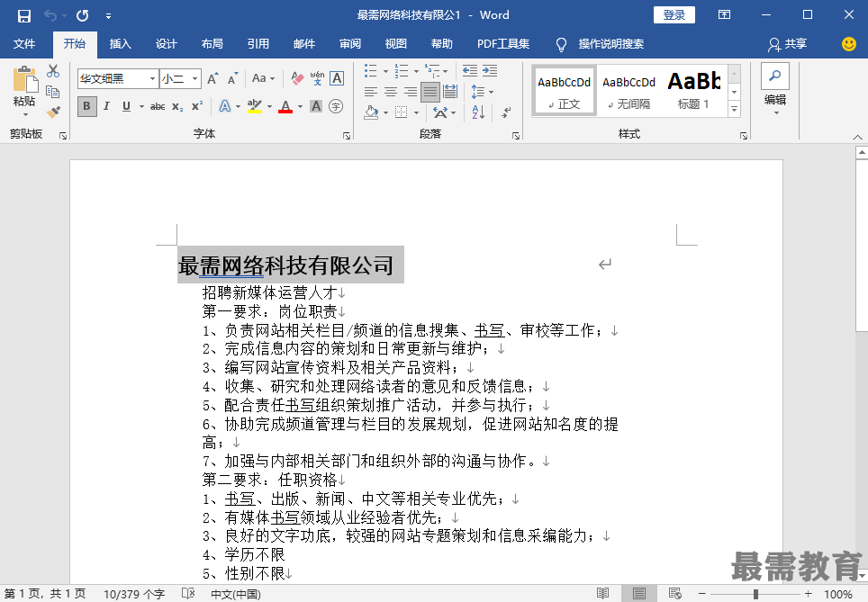Viewport: 868px width, 602px height.
Task: Apply the 无间隔 style
Action: pos(628,91)
